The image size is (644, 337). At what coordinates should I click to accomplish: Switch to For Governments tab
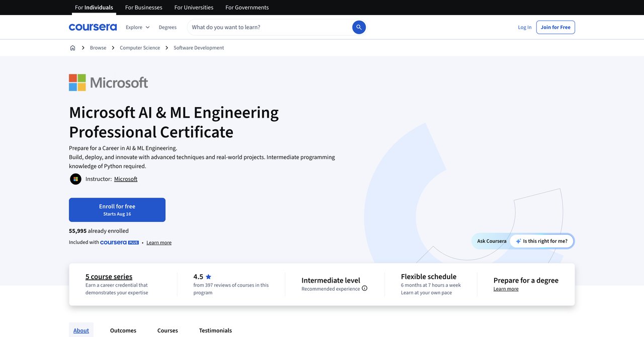247,8
